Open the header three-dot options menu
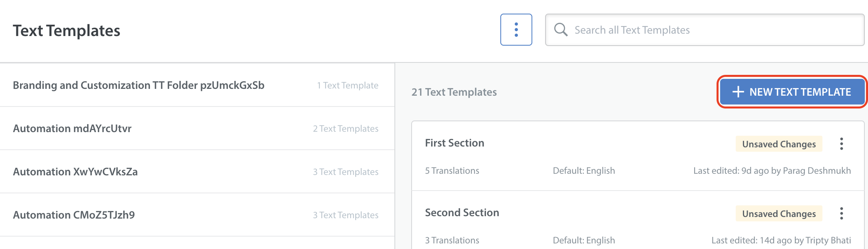 point(516,30)
